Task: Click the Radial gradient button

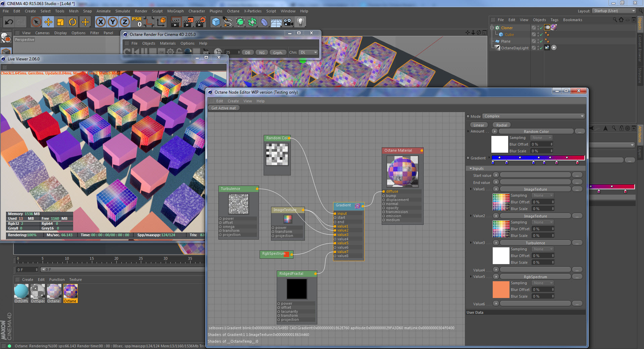Action: tap(501, 125)
